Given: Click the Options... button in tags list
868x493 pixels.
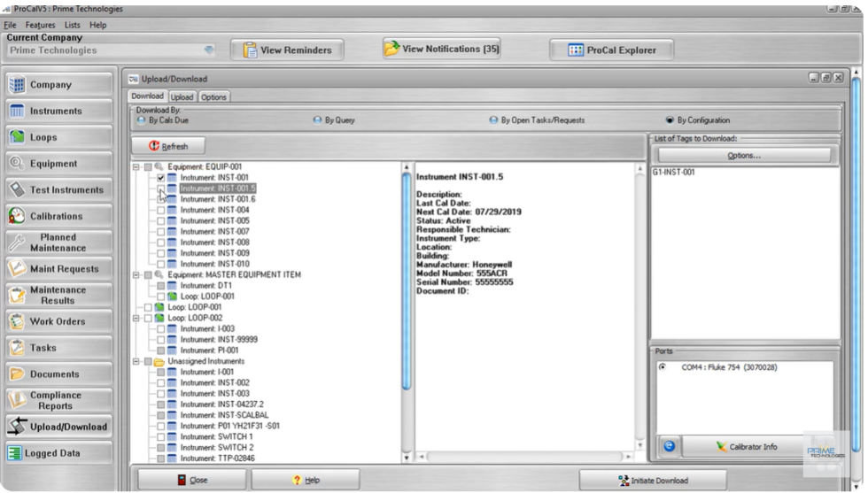Looking at the screenshot, I should coord(744,156).
